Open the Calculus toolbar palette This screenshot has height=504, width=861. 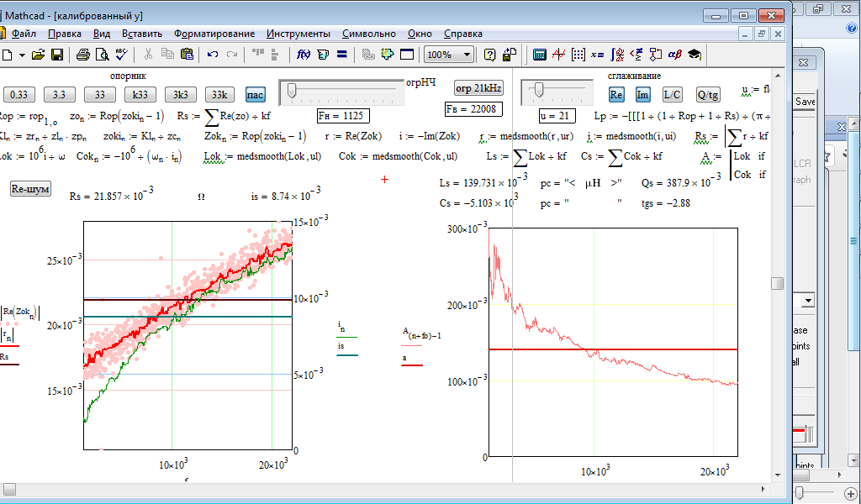[x=617, y=55]
